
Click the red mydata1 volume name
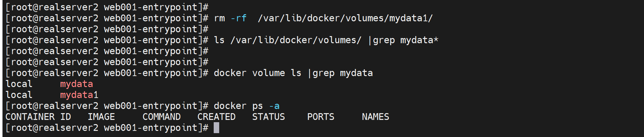click(79, 95)
